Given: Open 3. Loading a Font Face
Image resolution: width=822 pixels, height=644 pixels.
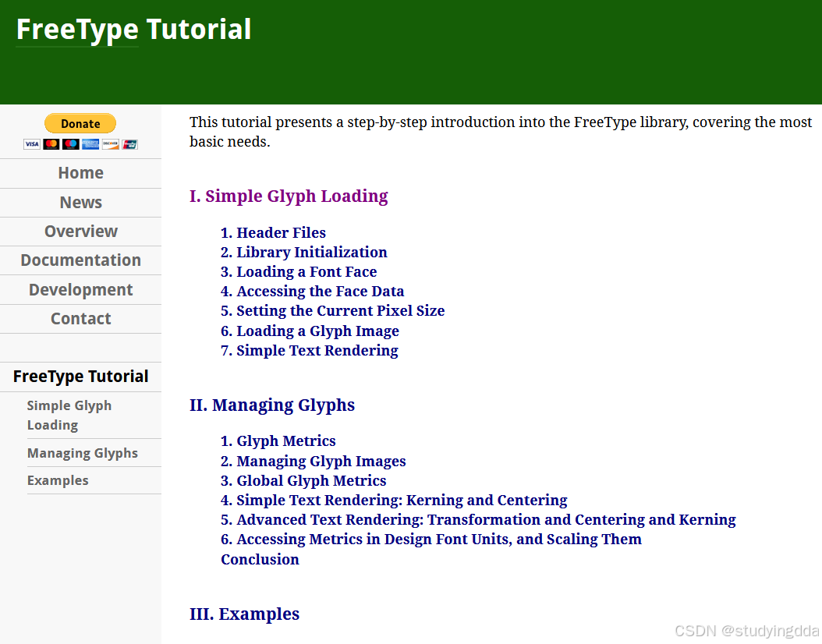Looking at the screenshot, I should click(299, 271).
